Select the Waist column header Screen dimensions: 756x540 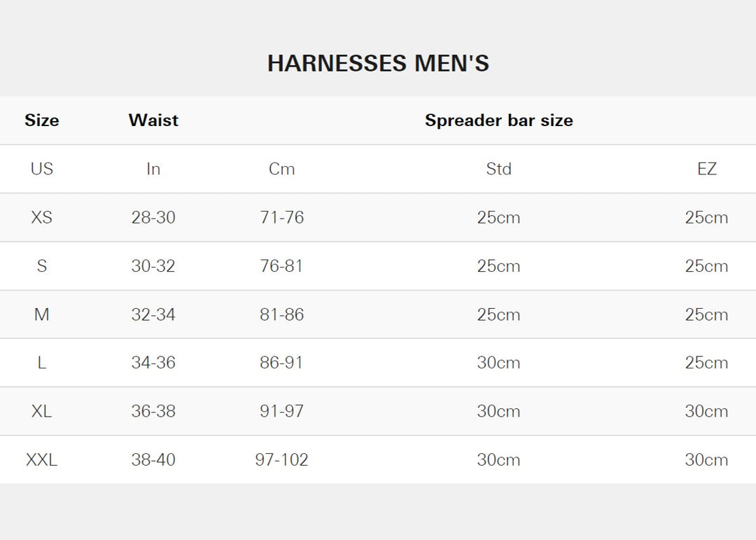153,120
